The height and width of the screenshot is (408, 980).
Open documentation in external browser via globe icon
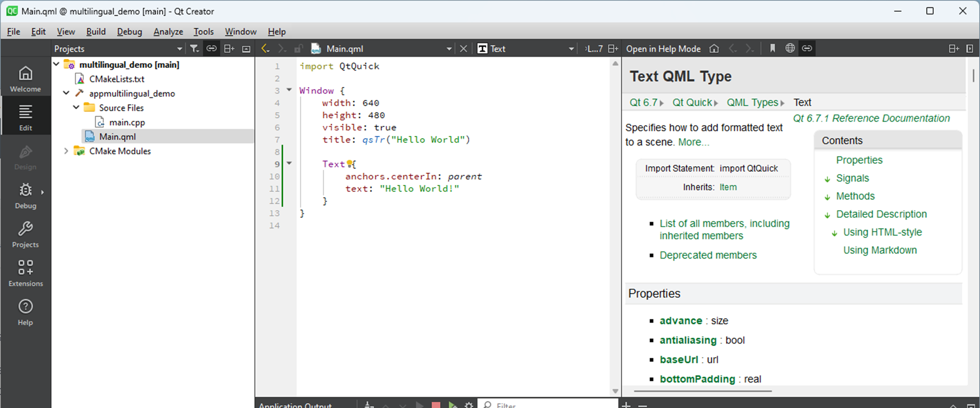point(790,48)
